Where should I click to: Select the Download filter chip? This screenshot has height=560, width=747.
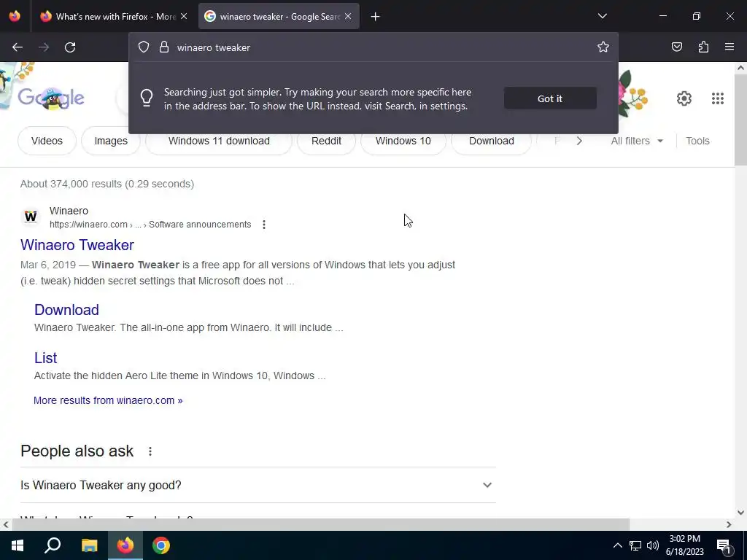(491, 141)
